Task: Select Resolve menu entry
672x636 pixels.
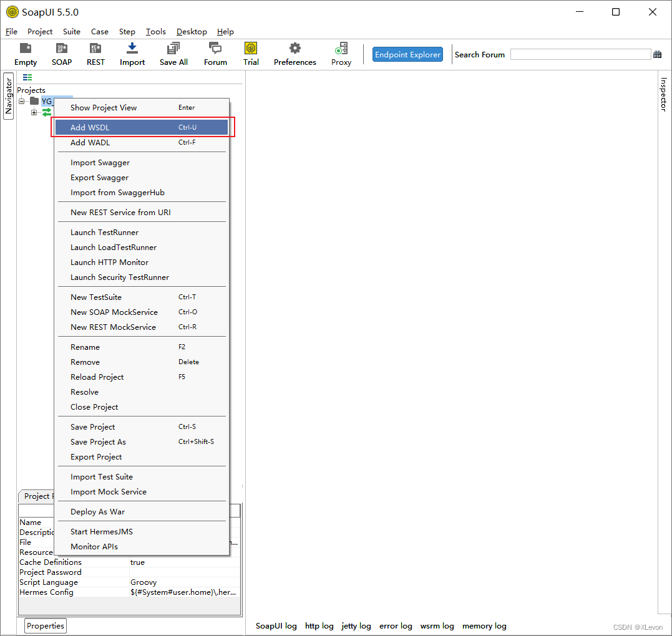Action: tap(142, 392)
